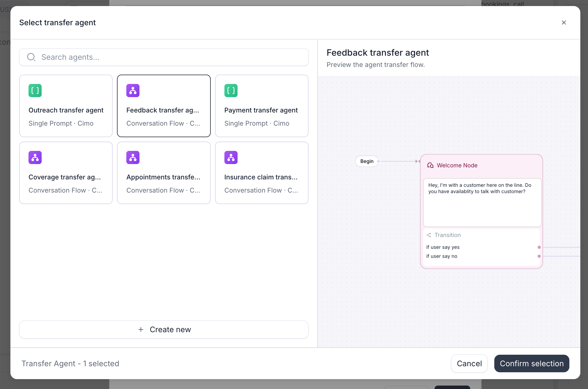588x389 pixels.
Task: Click the connector dot for 'say yes'
Action: tap(539, 247)
